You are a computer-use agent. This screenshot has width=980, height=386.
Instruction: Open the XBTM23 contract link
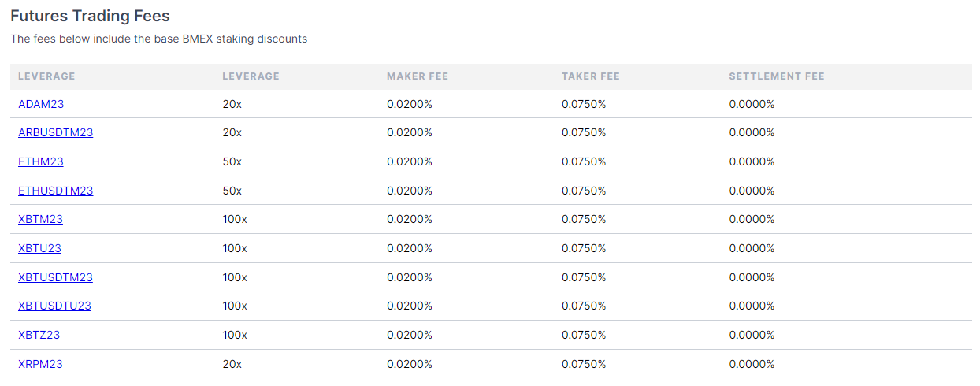(40, 219)
